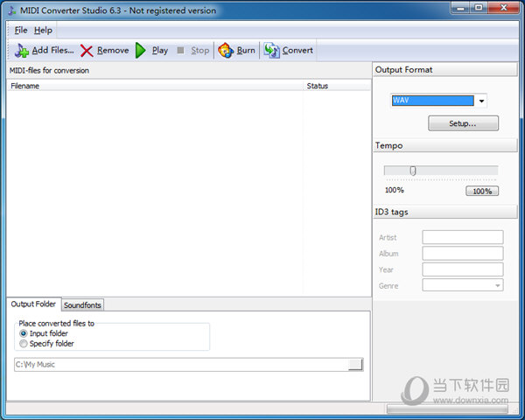Click the Album text field
Screen dimensions: 525x420
click(x=463, y=253)
